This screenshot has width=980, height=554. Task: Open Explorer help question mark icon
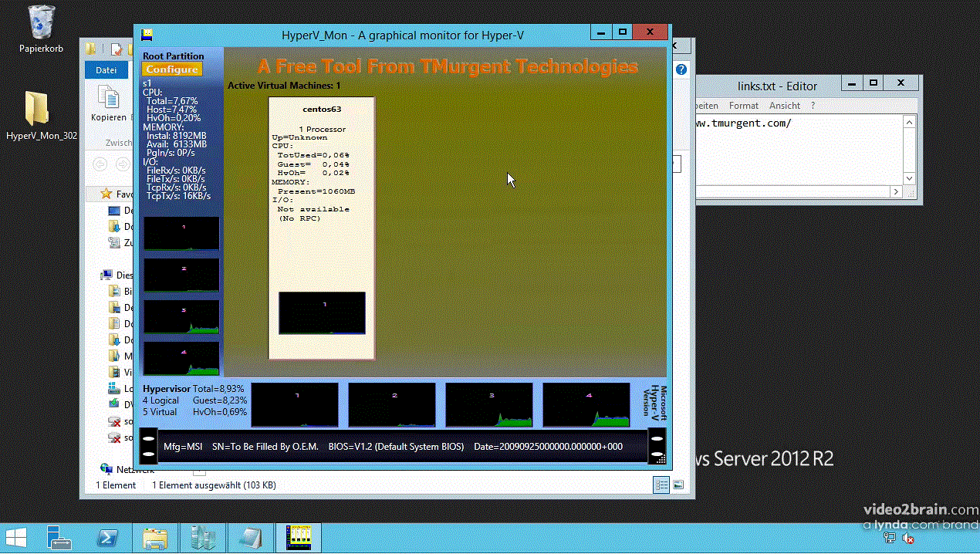pyautogui.click(x=681, y=69)
